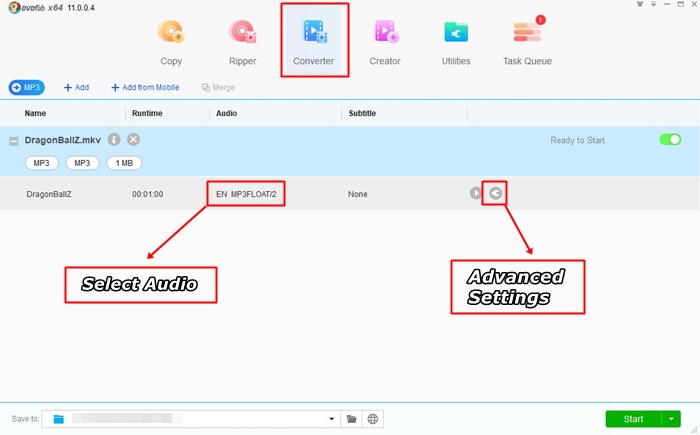Viewport: 700px width, 435px height.
Task: Toggle the DragonBallZ.mkv task switch
Action: 670,140
